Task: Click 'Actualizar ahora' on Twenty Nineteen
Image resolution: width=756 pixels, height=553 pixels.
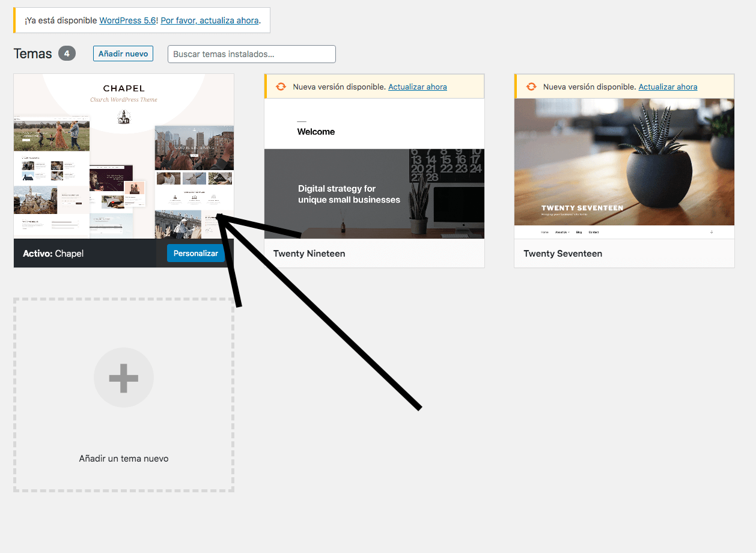Action: click(x=418, y=87)
